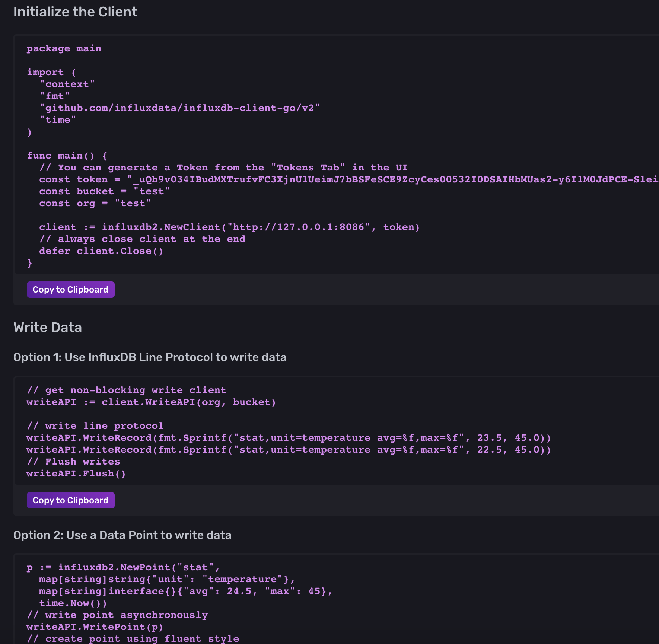Click 'Option 2: Use a Data Point' subheading
659x644 pixels.
pyautogui.click(x=122, y=535)
